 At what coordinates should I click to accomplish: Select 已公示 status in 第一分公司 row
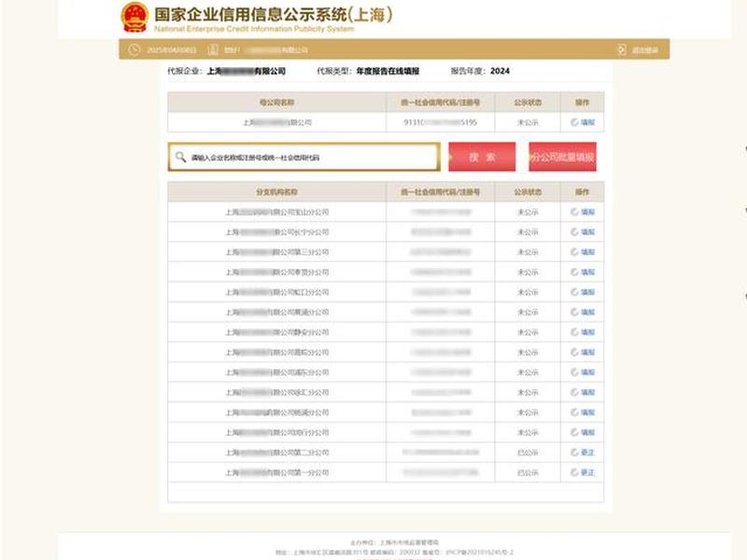coord(528,472)
